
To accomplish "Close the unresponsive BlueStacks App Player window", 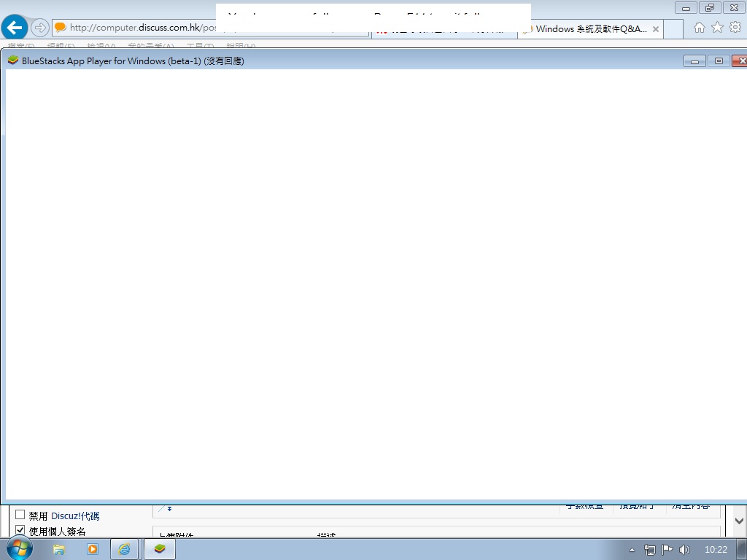I will (x=740, y=61).
